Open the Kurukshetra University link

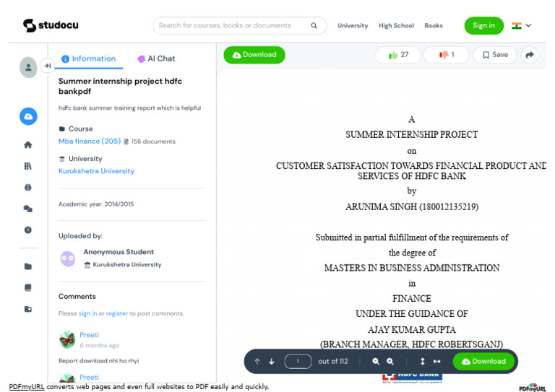click(96, 170)
